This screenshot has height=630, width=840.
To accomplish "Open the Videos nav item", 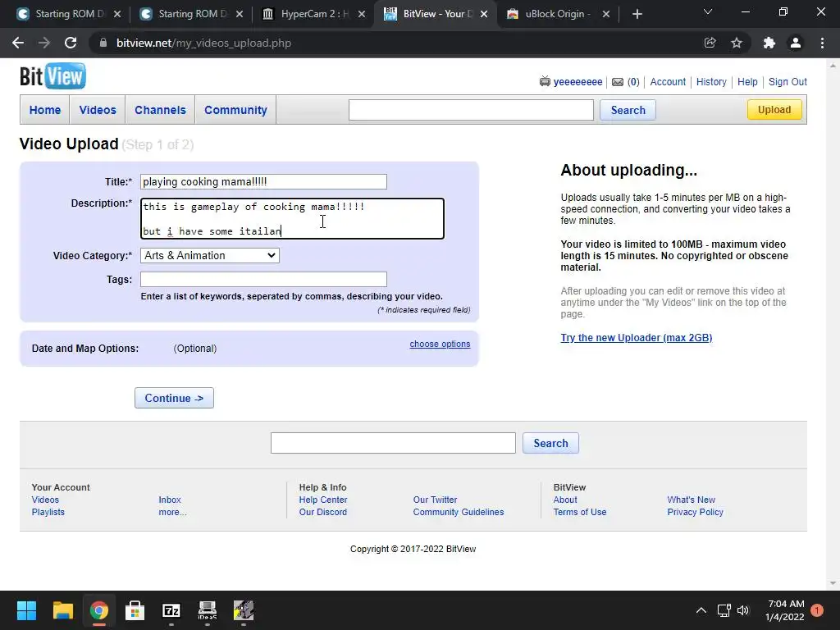I will click(98, 110).
